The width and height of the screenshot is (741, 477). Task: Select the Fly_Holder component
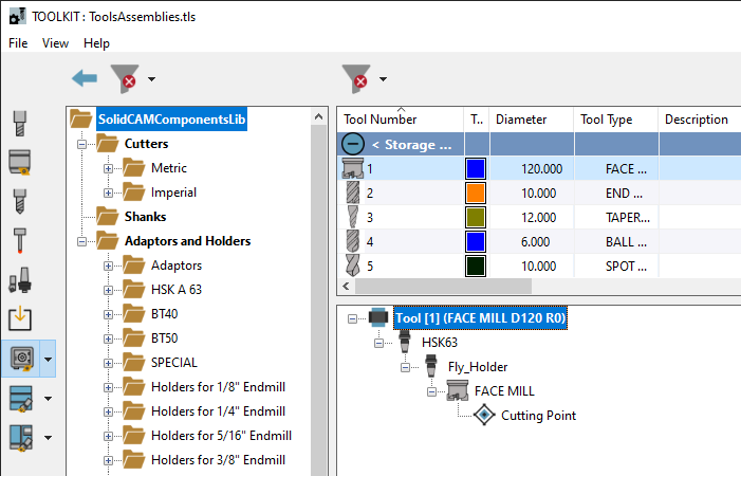[x=478, y=367]
